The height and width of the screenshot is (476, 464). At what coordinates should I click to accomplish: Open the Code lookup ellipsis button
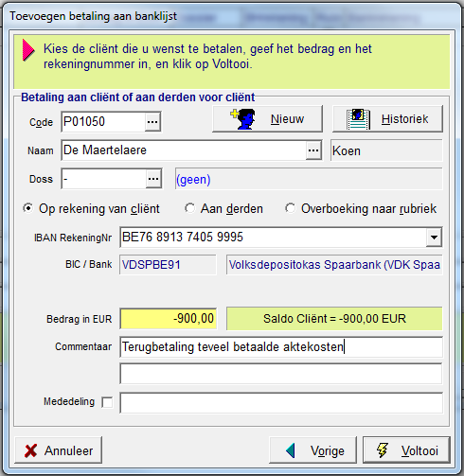coord(152,122)
